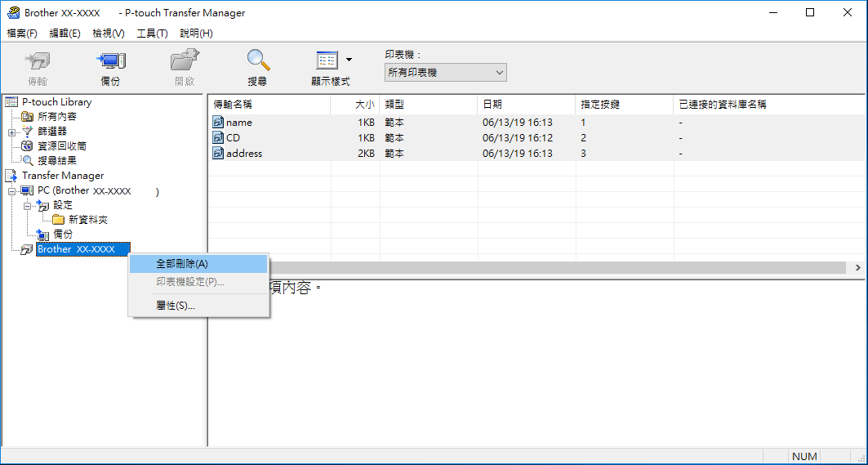Viewport: 868px width, 465px height.
Task: Click the 備份 backup toolbar icon
Action: (x=110, y=60)
